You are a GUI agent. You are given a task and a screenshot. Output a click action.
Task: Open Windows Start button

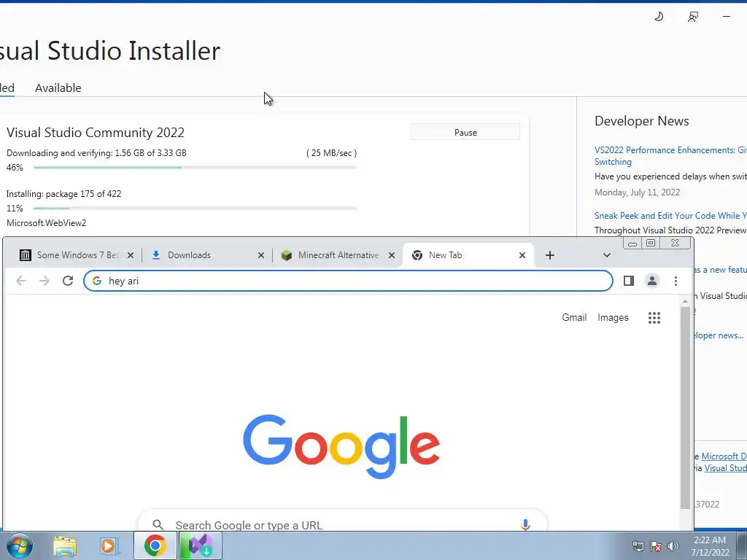pyautogui.click(x=20, y=545)
